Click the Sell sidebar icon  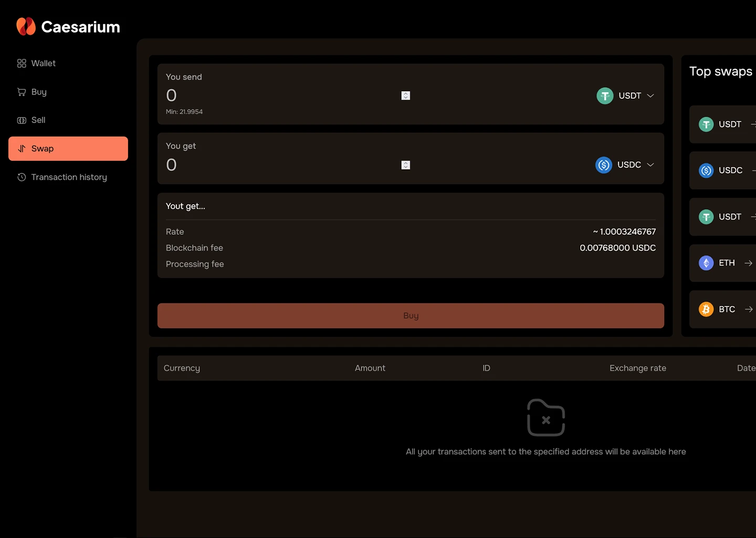click(x=22, y=120)
